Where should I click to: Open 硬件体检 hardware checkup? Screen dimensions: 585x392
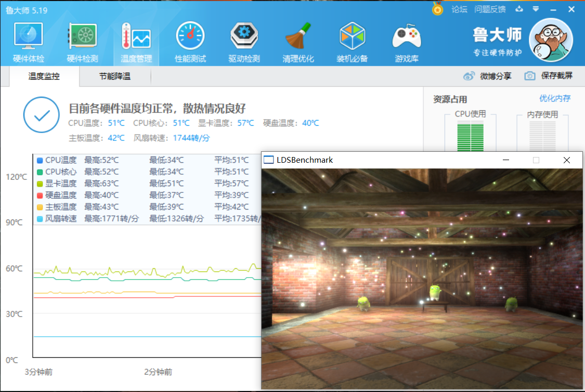[29, 42]
